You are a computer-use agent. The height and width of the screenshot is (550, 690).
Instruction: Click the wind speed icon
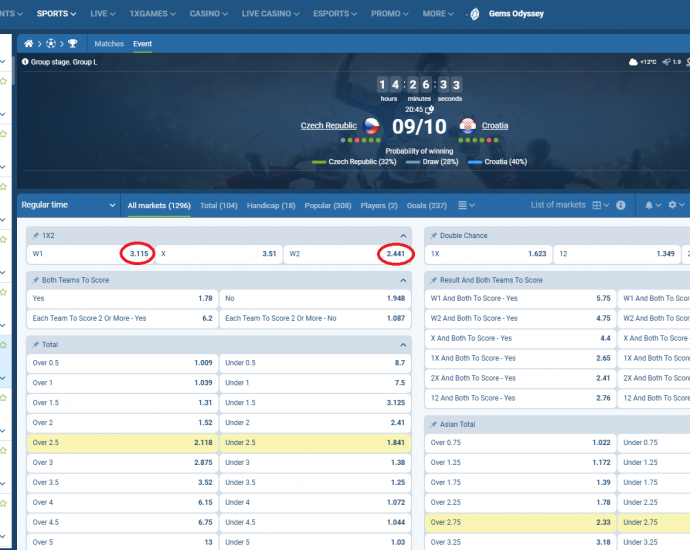click(666, 62)
